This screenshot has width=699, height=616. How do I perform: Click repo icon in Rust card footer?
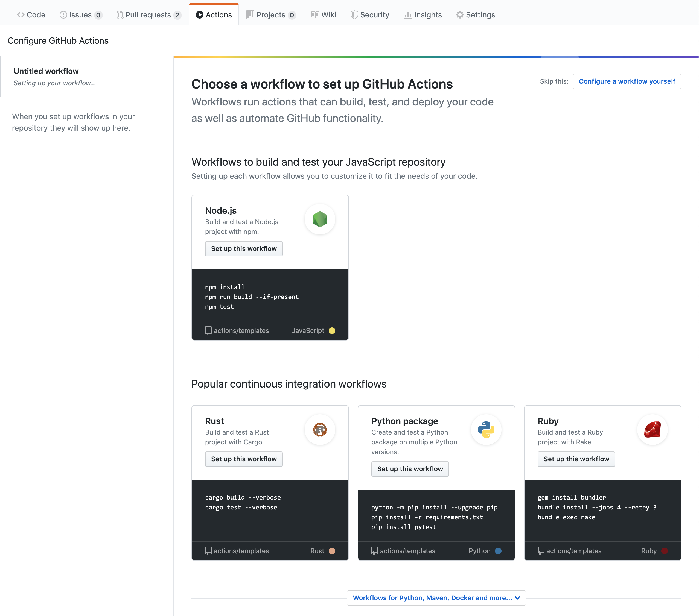[x=208, y=551]
